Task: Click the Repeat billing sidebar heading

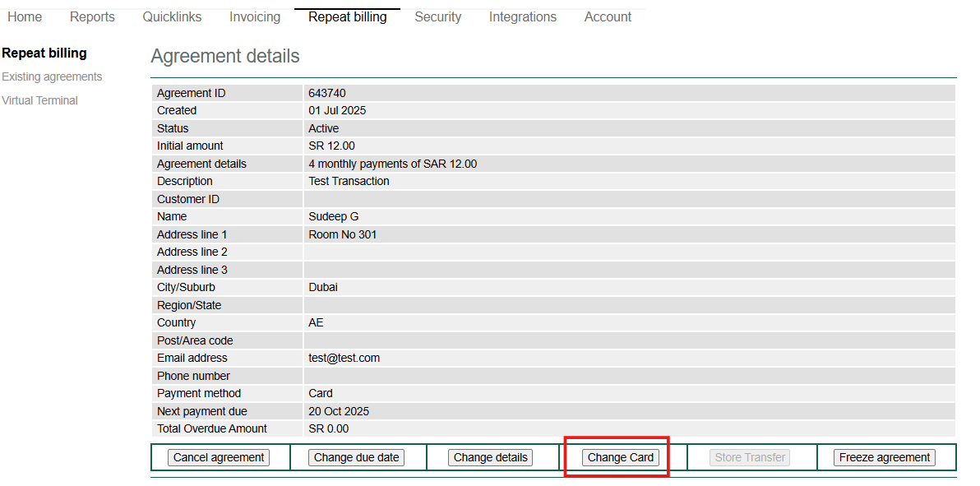Action: pos(44,53)
